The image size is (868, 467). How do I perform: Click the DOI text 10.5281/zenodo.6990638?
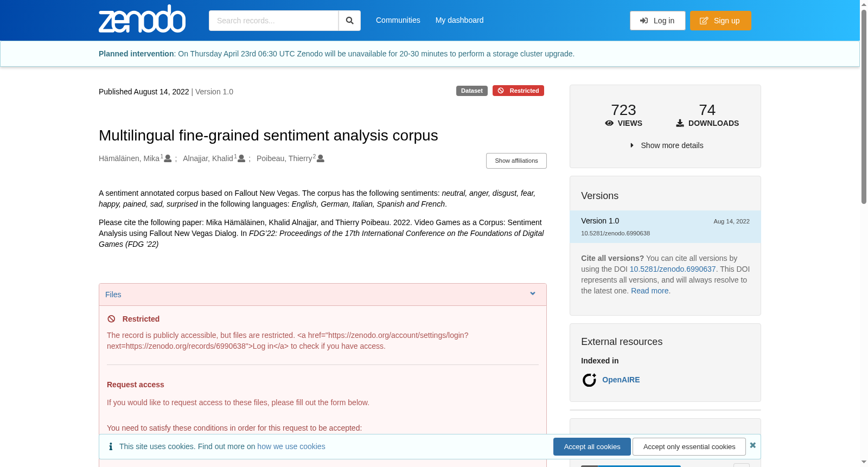point(615,233)
